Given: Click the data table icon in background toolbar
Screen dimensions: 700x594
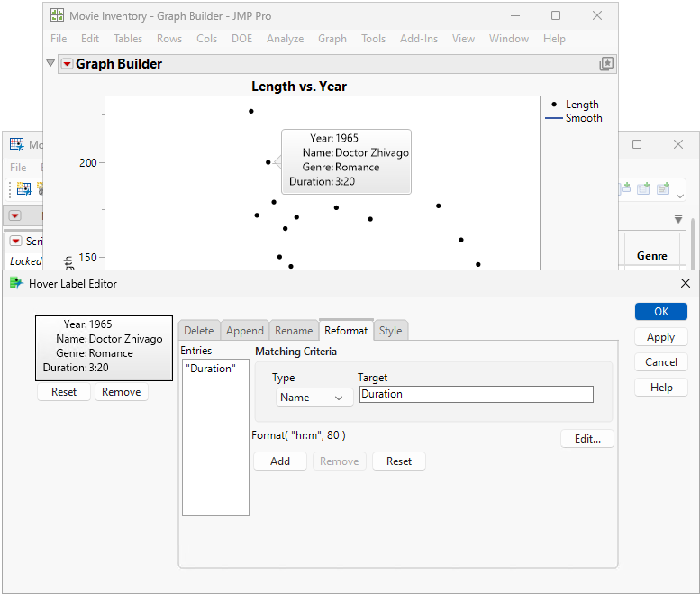Looking at the screenshot, I should (23, 188).
